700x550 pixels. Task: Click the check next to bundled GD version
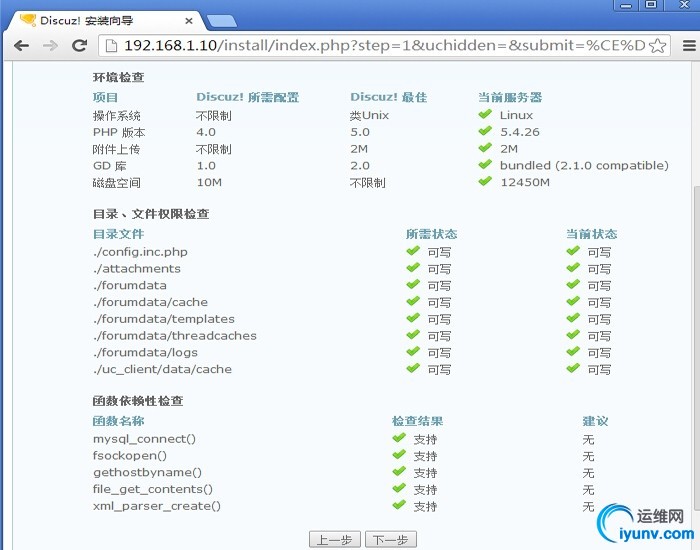pyautogui.click(x=485, y=165)
